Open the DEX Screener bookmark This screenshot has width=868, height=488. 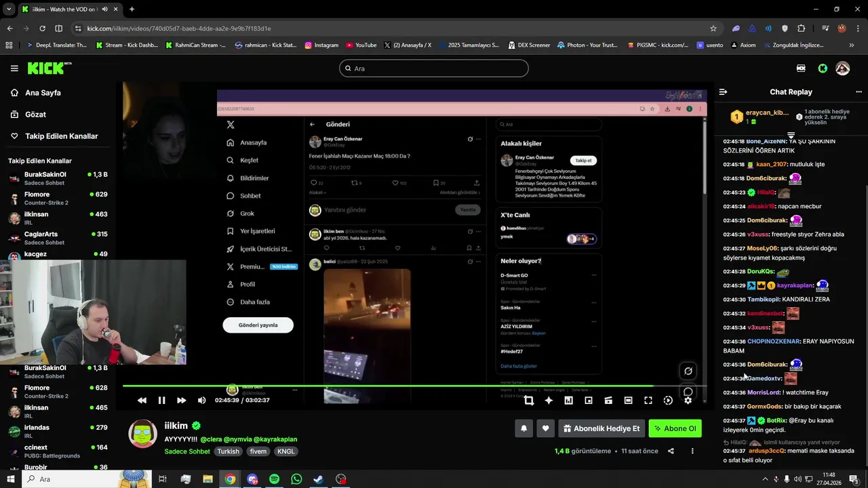click(x=528, y=45)
